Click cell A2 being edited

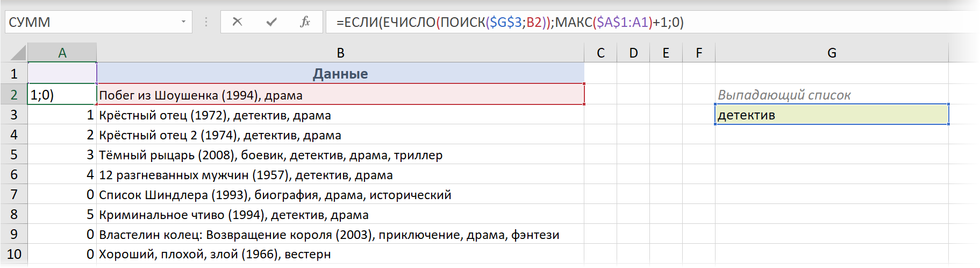click(62, 95)
